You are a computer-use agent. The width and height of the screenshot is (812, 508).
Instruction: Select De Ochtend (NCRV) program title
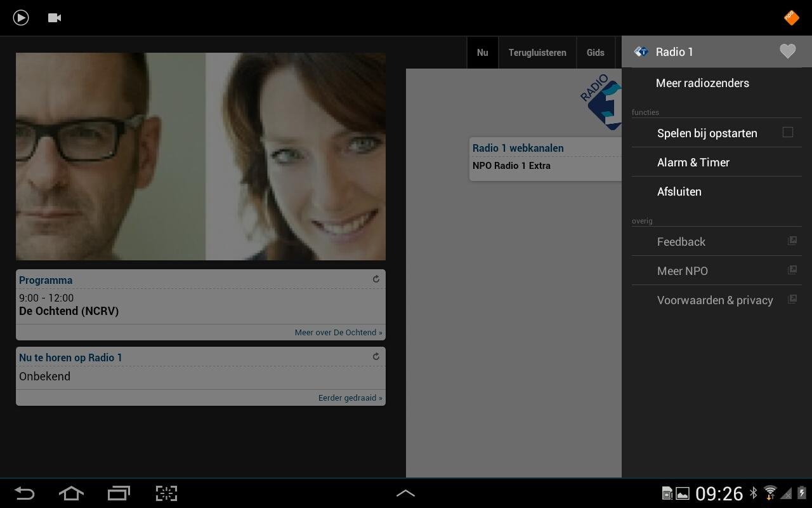(x=69, y=311)
